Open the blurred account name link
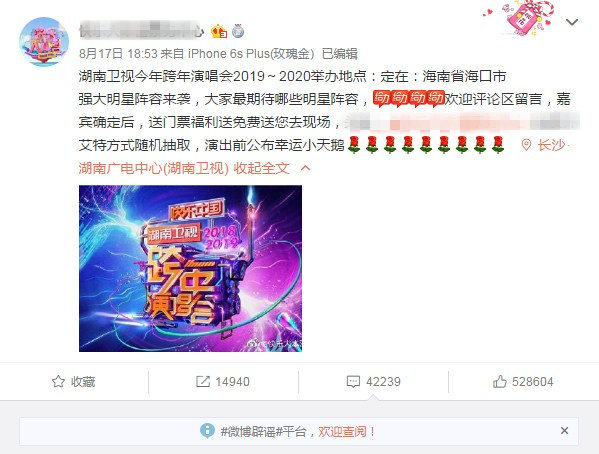The width and height of the screenshot is (599, 454). pos(141,31)
